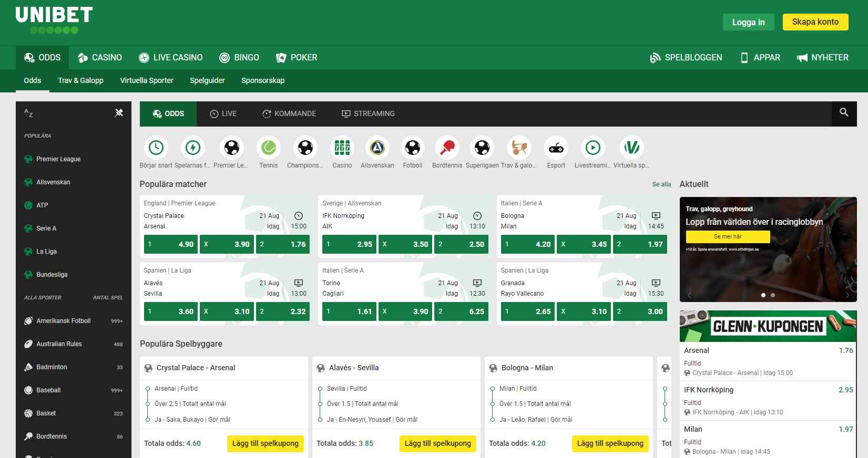Click the A-Z sort icon in sidebar

point(28,113)
